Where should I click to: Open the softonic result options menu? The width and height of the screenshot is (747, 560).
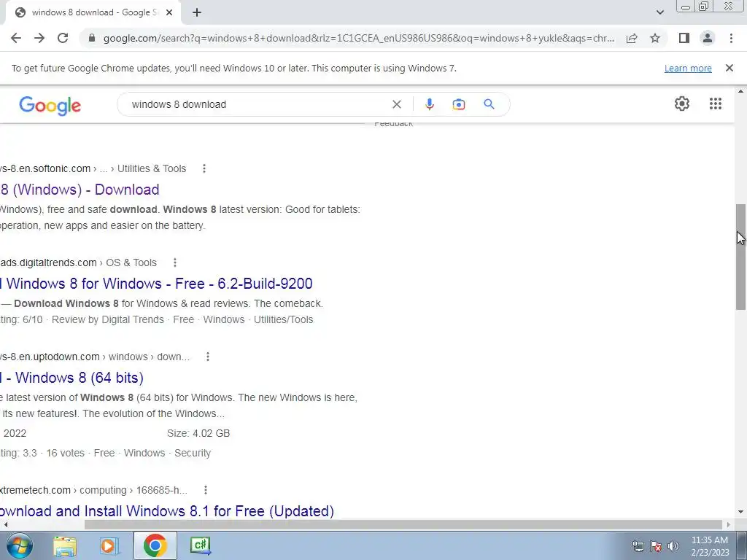point(204,168)
